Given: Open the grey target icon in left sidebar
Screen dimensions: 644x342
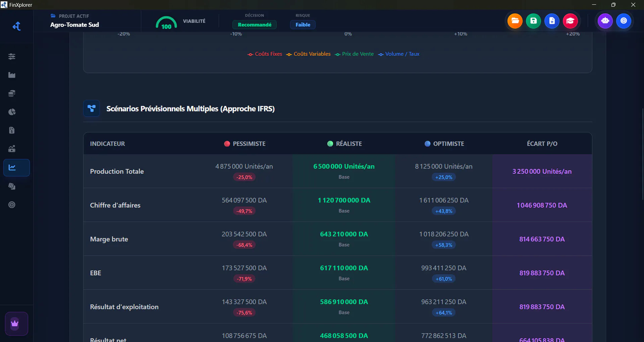Looking at the screenshot, I should [12, 205].
